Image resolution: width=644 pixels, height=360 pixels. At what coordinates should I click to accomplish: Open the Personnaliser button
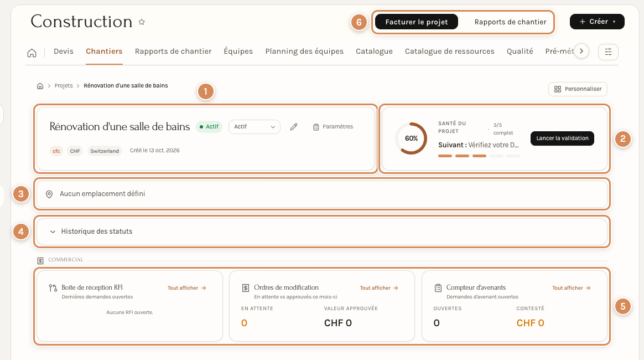point(578,89)
